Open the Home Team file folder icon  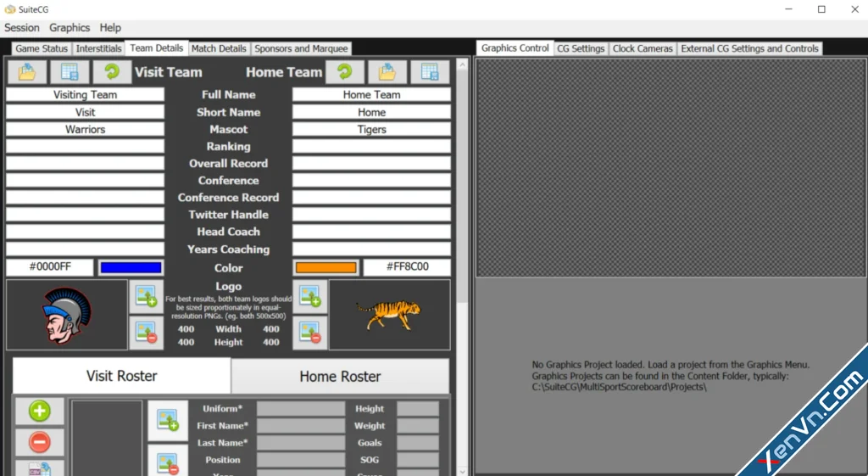[x=387, y=71]
